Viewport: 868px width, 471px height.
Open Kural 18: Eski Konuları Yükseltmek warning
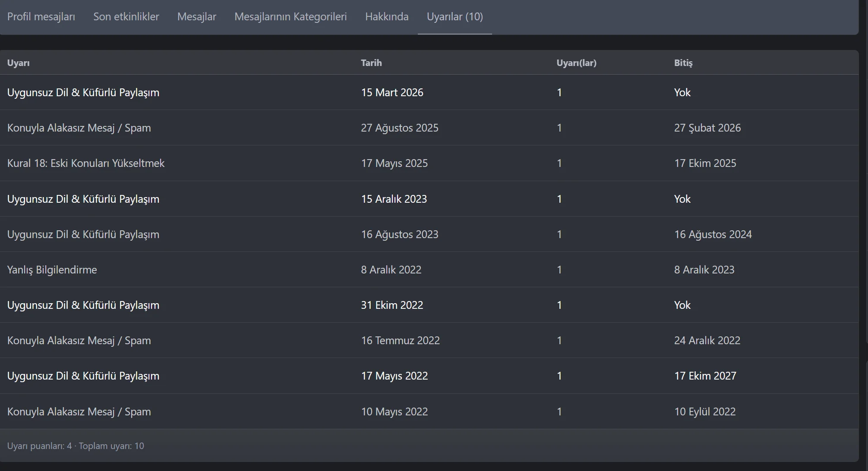(x=86, y=163)
